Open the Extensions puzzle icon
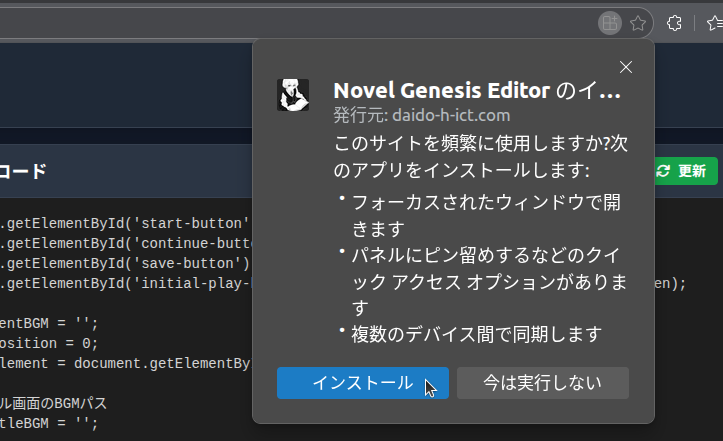723x441 pixels. (x=674, y=22)
